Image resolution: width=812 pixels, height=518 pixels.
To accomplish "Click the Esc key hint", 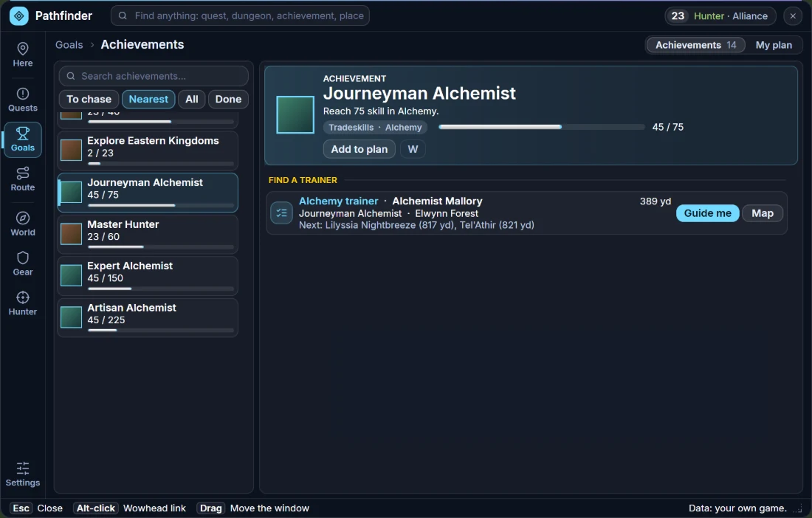I will click(x=21, y=508).
